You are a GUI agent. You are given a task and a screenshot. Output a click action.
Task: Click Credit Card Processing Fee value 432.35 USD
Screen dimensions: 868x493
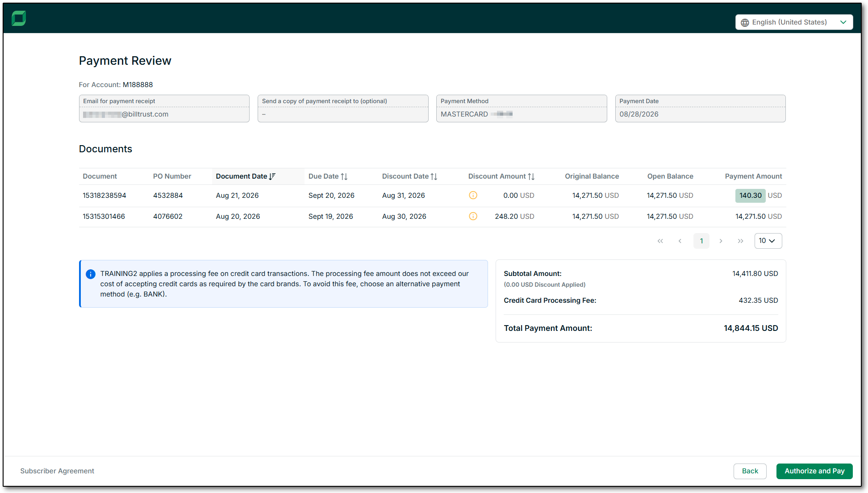(758, 301)
